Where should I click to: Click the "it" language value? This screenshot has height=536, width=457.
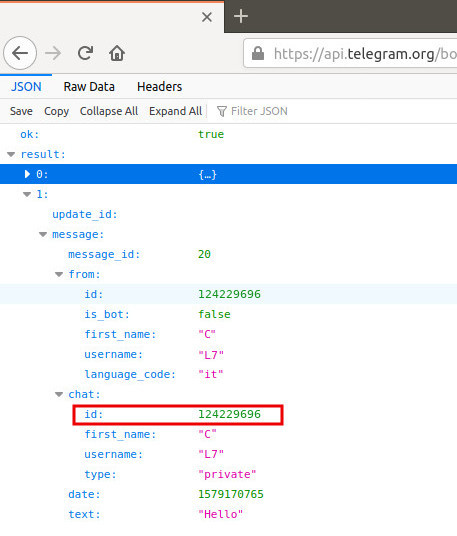point(211,375)
